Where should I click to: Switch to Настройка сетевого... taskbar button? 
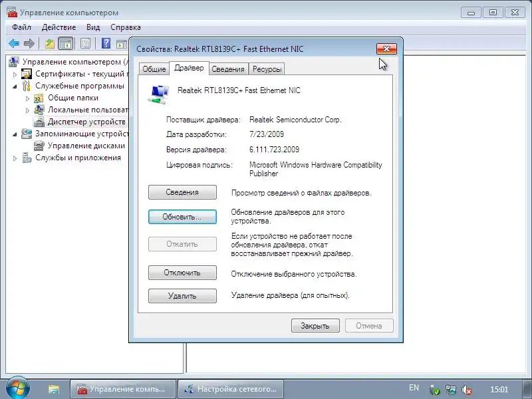[x=231, y=389]
